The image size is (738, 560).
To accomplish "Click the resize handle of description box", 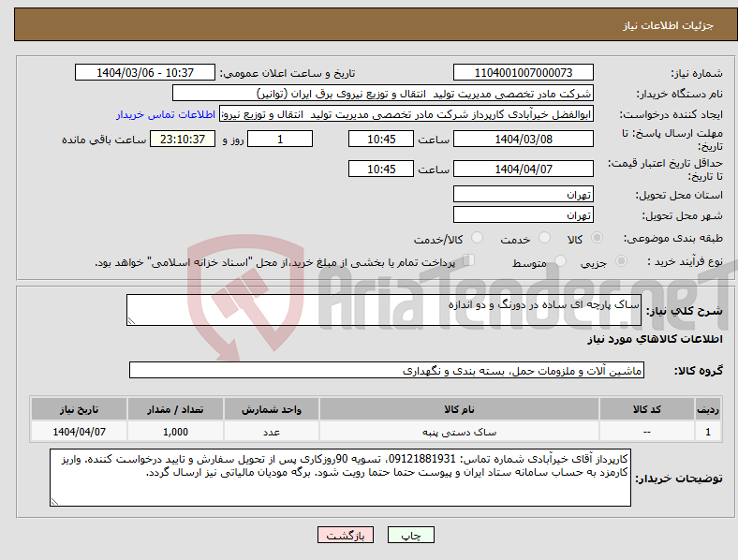I will [131, 321].
